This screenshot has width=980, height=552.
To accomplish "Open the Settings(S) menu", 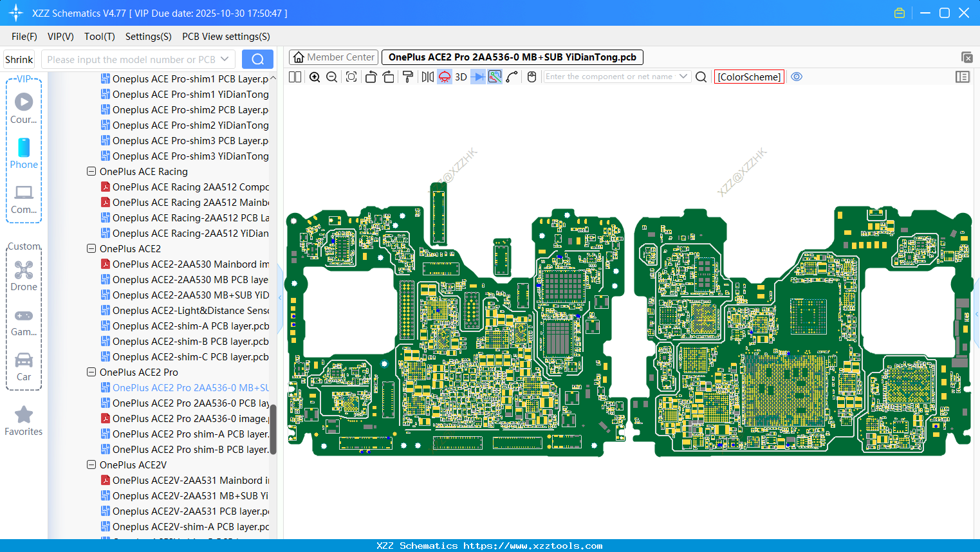I will coord(149,37).
